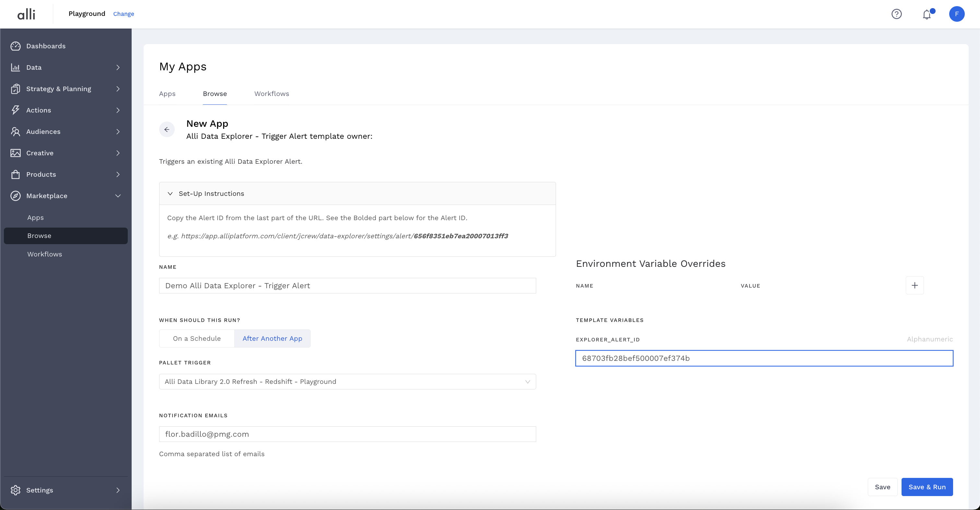Click the back arrow beside New App
This screenshot has width=980, height=510.
pos(167,129)
